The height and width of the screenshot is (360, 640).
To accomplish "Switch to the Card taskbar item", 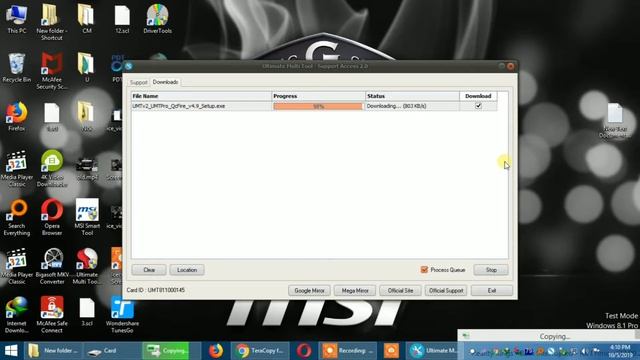I will pos(112,351).
